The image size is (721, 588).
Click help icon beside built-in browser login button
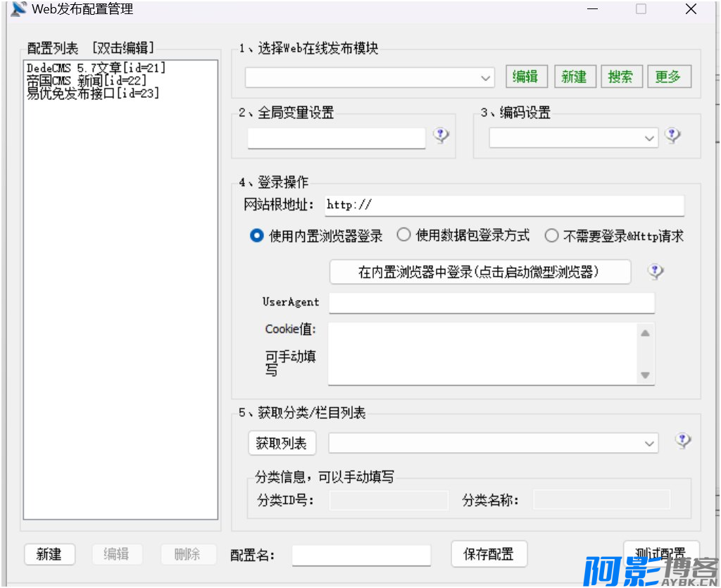pyautogui.click(x=656, y=272)
